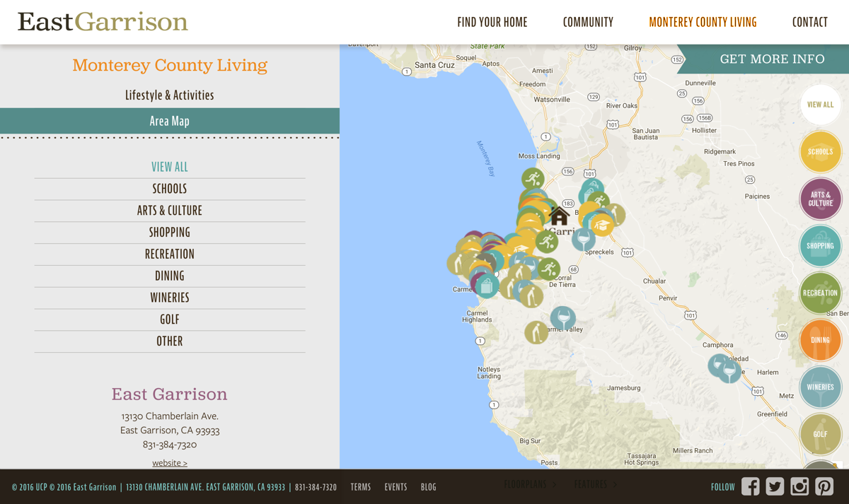Screen dimensions: 849x504
Task: Open the Instagram social icon
Action: click(x=799, y=486)
